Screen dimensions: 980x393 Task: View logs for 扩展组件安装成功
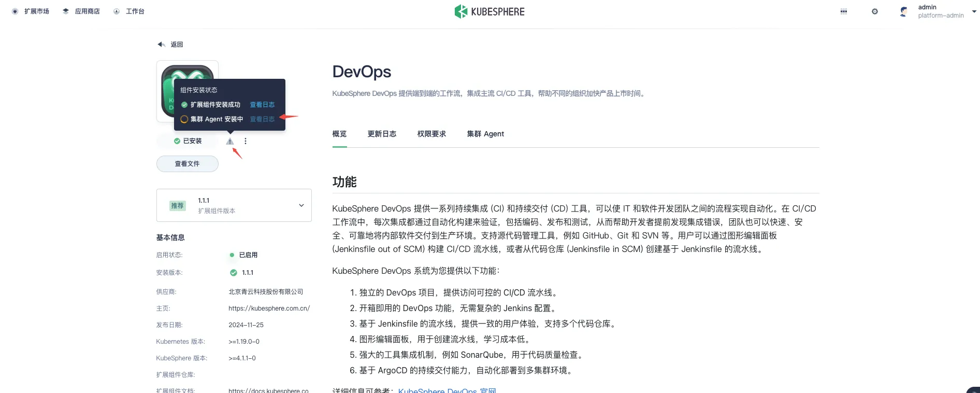pos(262,105)
